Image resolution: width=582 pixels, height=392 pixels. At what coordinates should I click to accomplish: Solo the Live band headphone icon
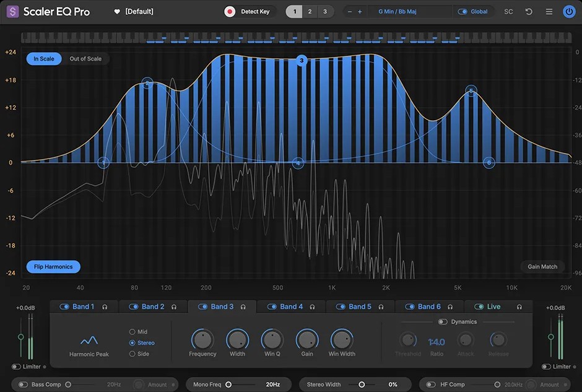(x=519, y=307)
